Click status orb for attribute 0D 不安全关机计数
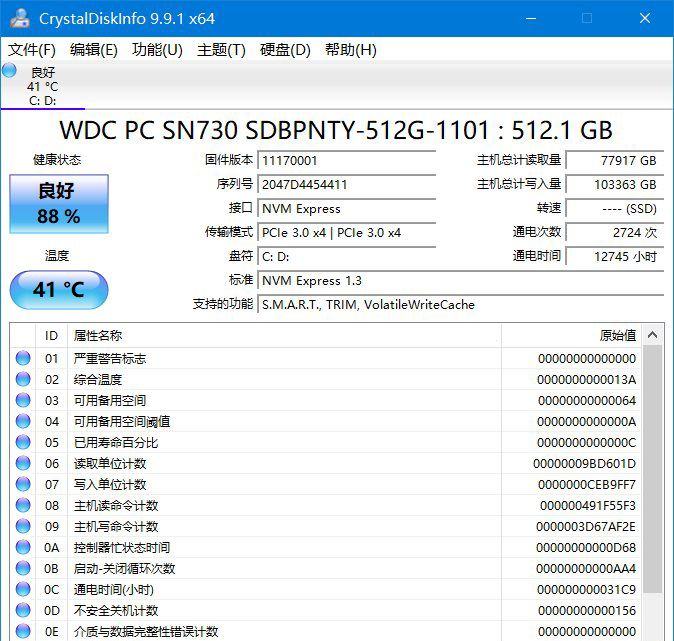Screen dimensions: 674x641 click(x=23, y=610)
